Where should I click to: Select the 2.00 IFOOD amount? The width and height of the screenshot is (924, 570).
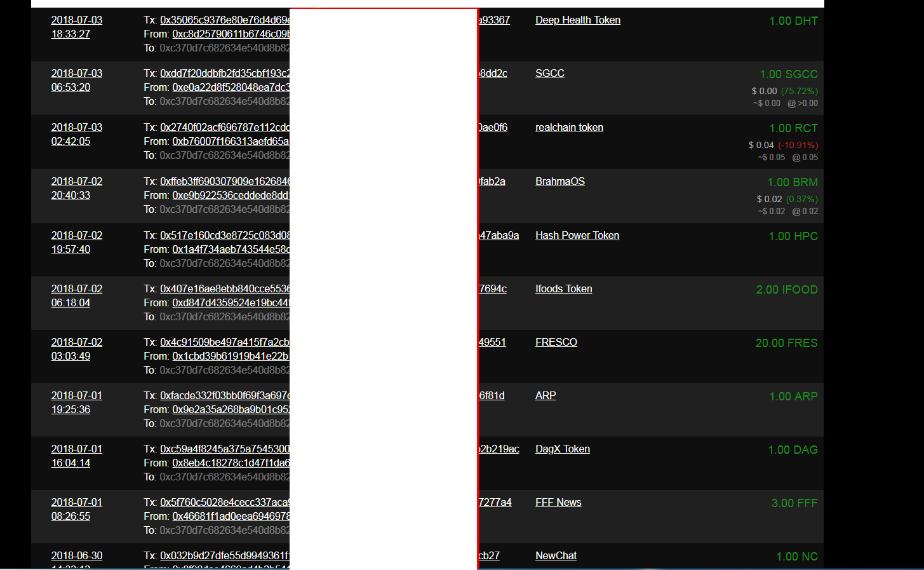pyautogui.click(x=787, y=290)
